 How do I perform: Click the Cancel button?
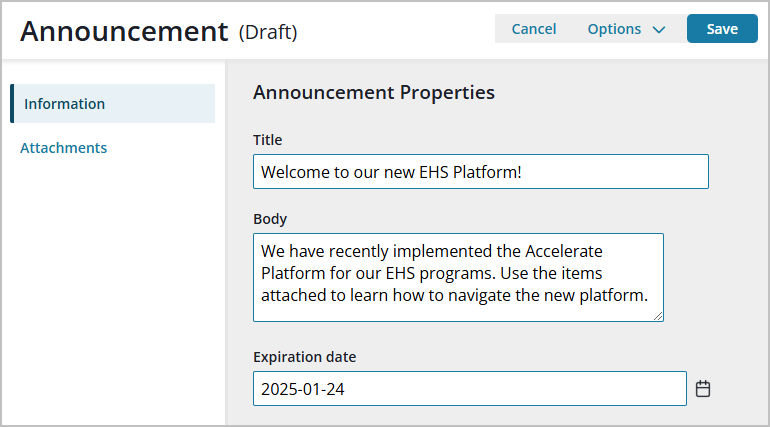pyautogui.click(x=534, y=29)
